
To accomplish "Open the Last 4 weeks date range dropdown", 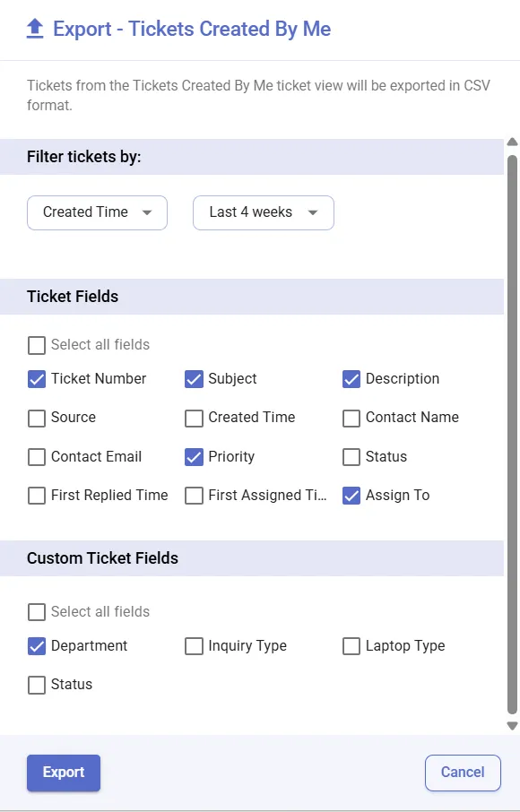I will click(x=263, y=212).
